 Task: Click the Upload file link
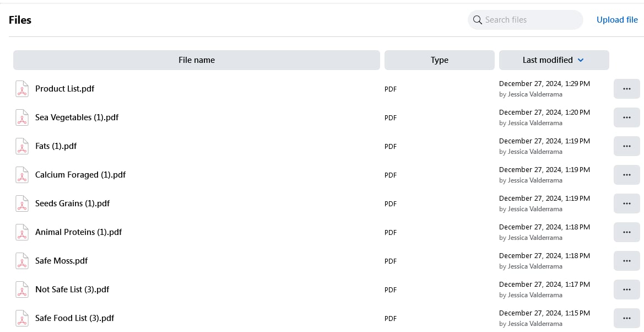pyautogui.click(x=617, y=20)
